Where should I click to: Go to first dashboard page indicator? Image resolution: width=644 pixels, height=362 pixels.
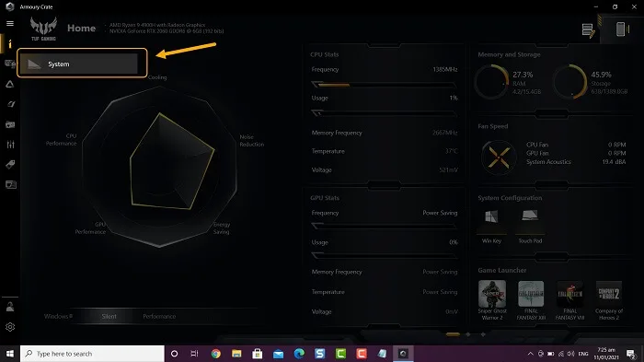[x=453, y=334]
